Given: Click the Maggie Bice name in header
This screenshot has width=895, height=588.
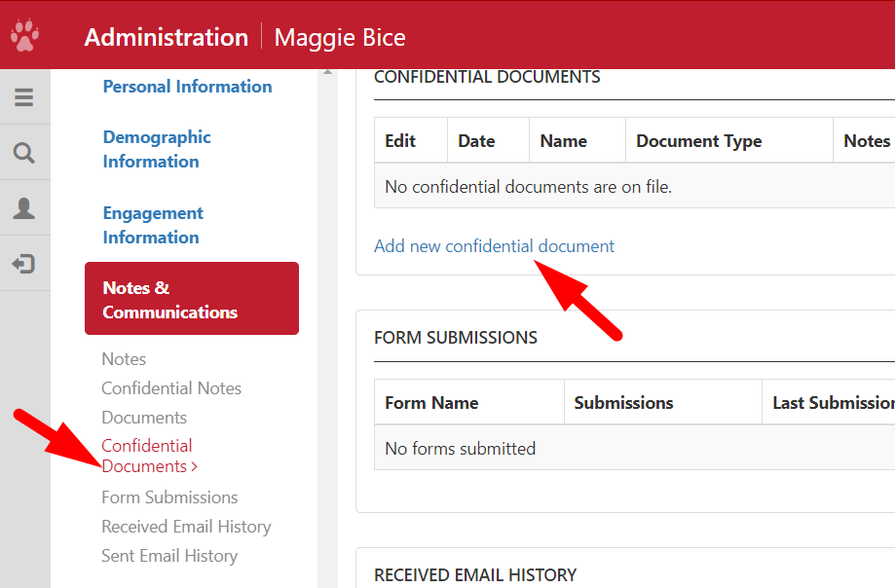Looking at the screenshot, I should point(340,38).
